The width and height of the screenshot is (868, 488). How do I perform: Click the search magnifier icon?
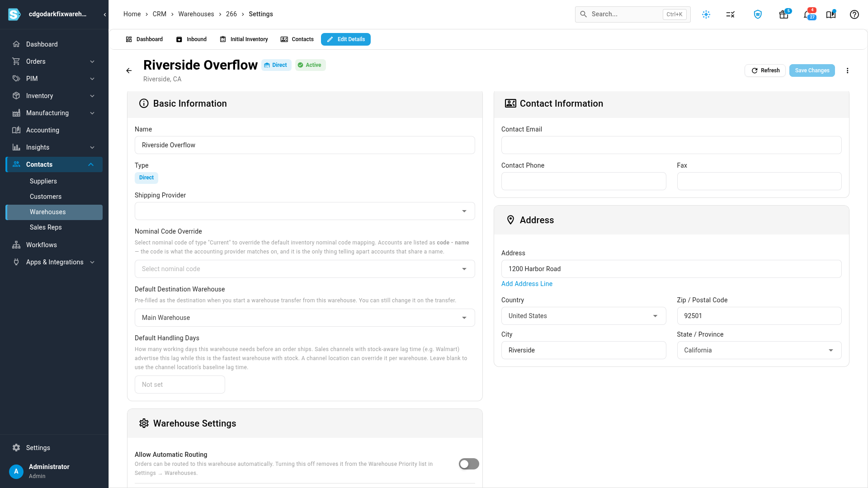584,14
